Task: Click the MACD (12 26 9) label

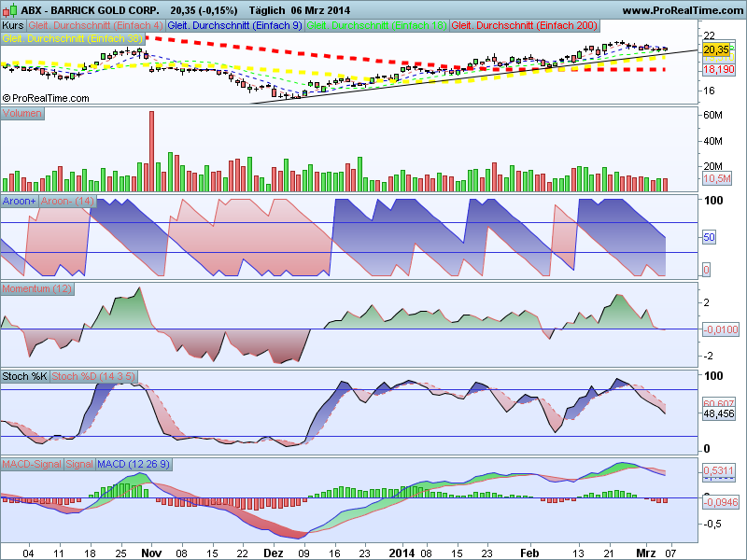Action: 134,464
